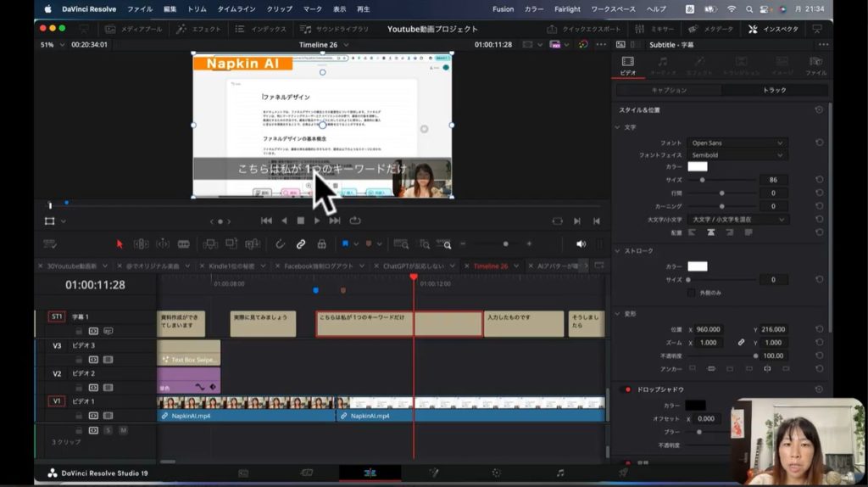Screen dimensions: 868x487
Task: Select the Blade edit mode tool
Action: click(183, 244)
